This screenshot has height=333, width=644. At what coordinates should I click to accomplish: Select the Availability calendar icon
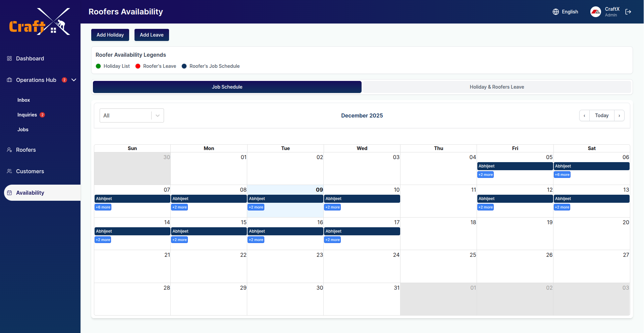(9, 192)
